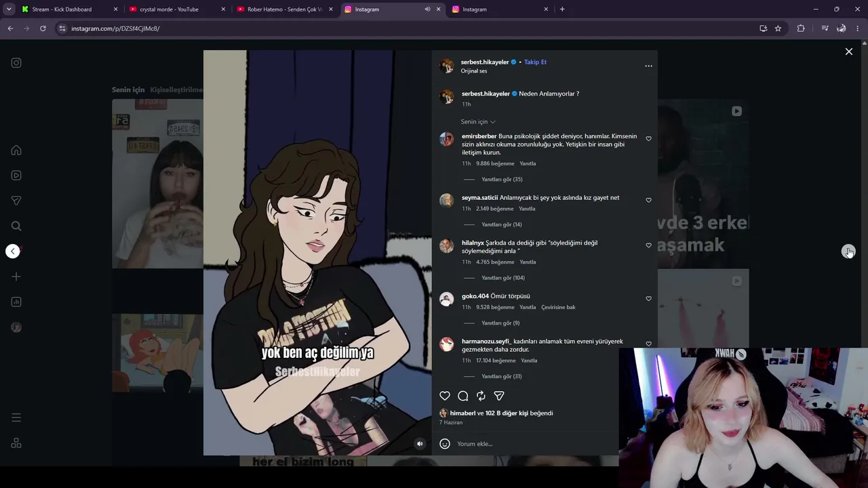Expand 'Yanıtları gör (9)' replies
The width and height of the screenshot is (868, 488).
click(500, 323)
